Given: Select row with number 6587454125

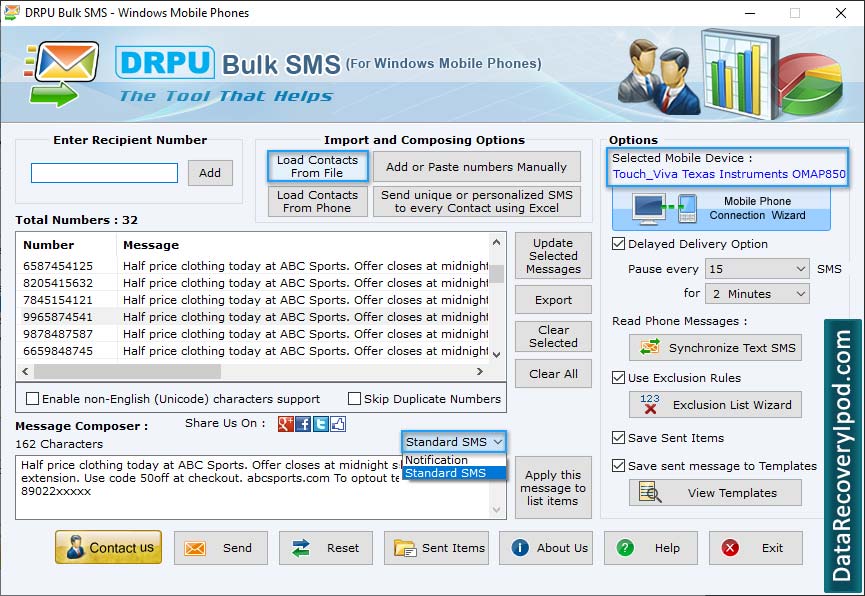Looking at the screenshot, I should tap(255, 265).
